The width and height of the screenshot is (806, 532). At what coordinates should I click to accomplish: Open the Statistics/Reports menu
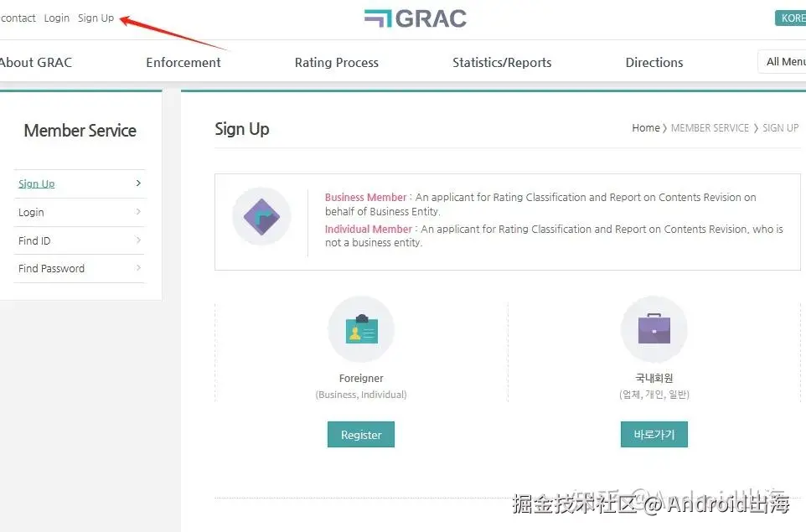[502, 62]
